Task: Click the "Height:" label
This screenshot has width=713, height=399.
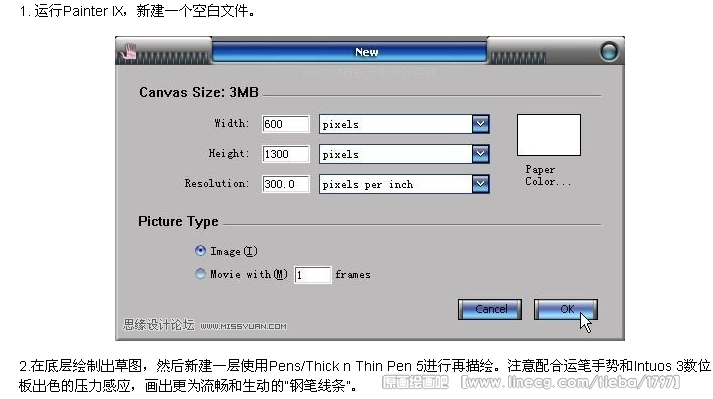Action: point(229,154)
